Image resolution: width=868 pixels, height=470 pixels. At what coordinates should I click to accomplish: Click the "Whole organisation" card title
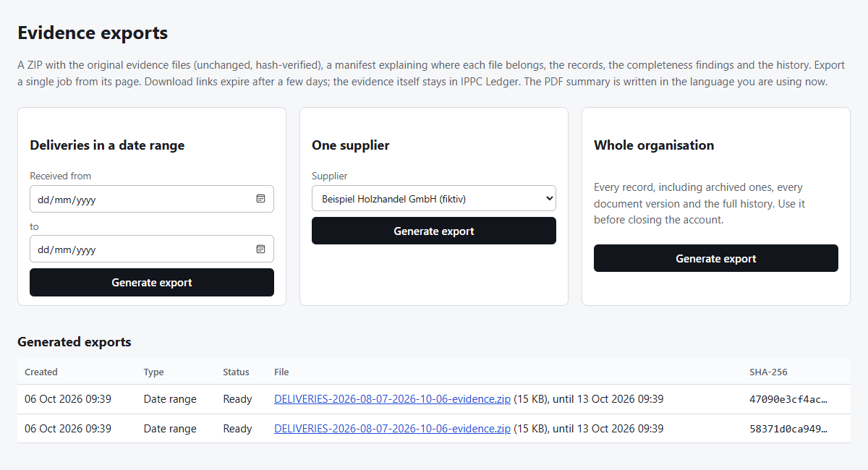[654, 145]
